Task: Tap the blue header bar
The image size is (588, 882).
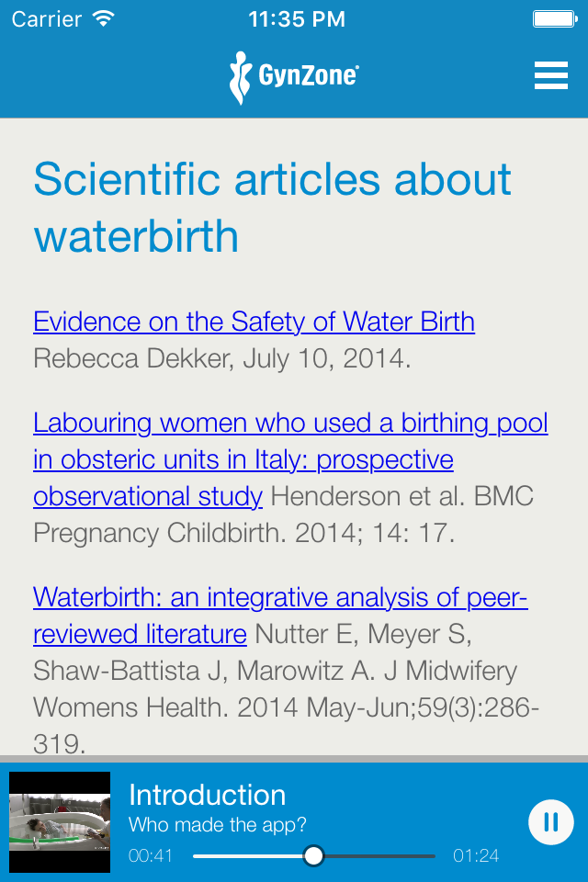Action: pos(138,75)
